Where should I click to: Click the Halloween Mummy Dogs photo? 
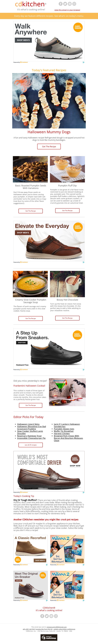pyautogui.click(x=49, y=101)
